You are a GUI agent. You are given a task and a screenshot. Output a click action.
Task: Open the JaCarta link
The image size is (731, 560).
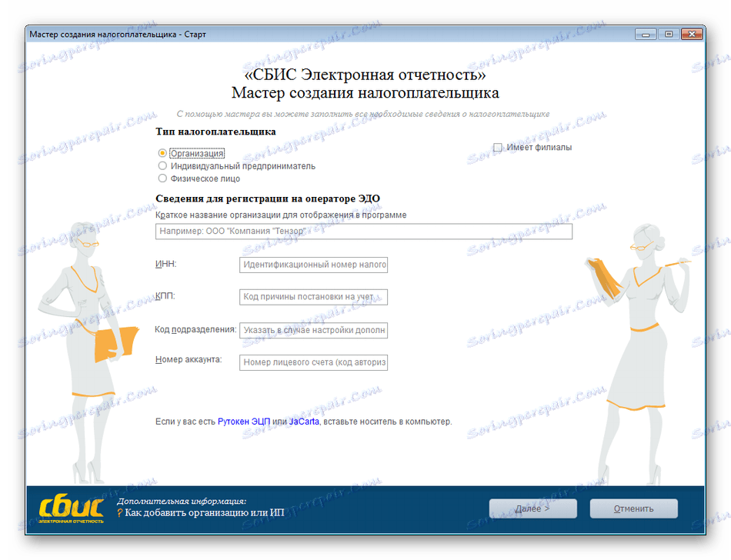point(304,422)
